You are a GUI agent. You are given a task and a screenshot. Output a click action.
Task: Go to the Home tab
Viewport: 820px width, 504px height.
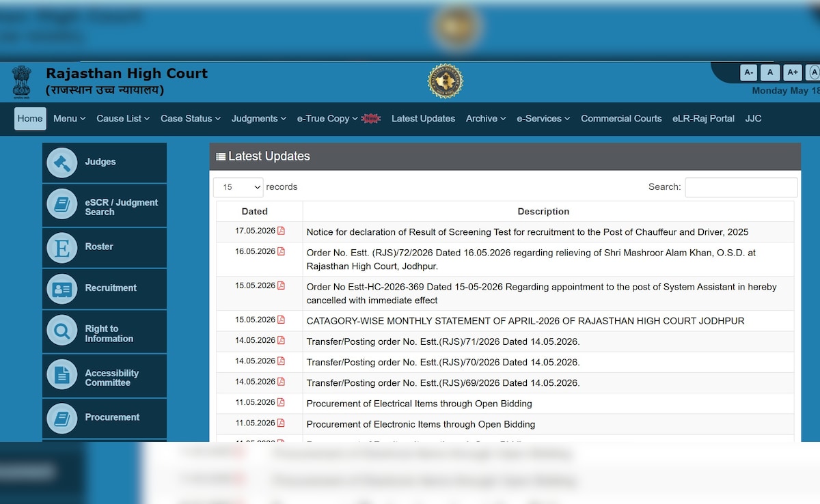[x=30, y=118]
